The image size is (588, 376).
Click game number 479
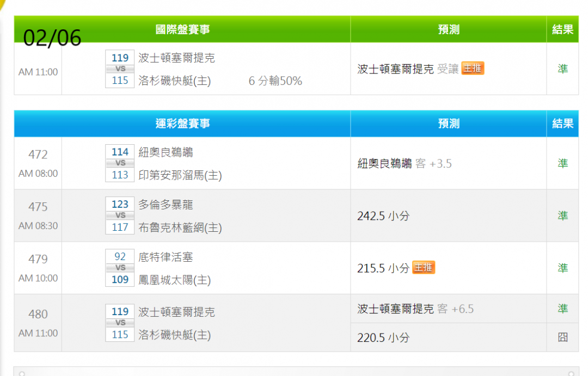click(x=38, y=259)
